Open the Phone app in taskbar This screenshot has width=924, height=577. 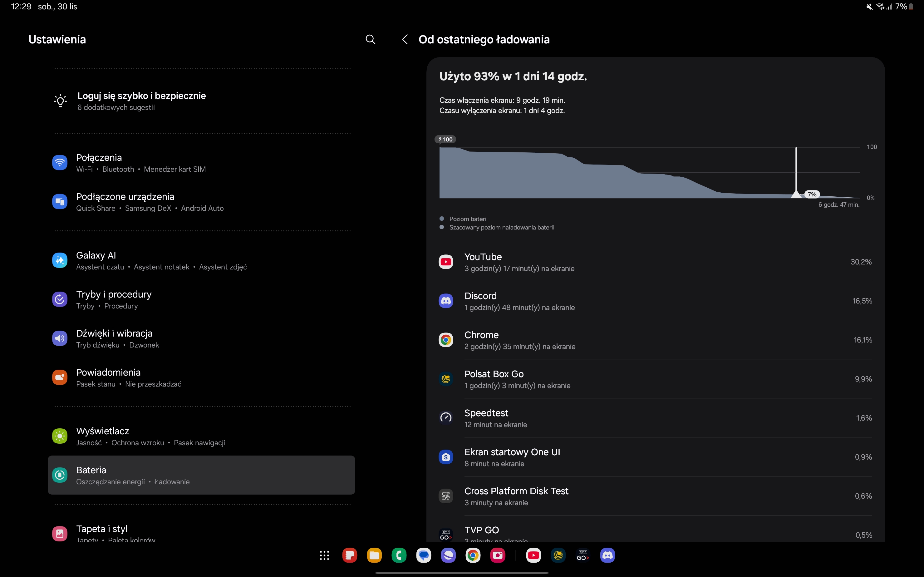coord(399,556)
